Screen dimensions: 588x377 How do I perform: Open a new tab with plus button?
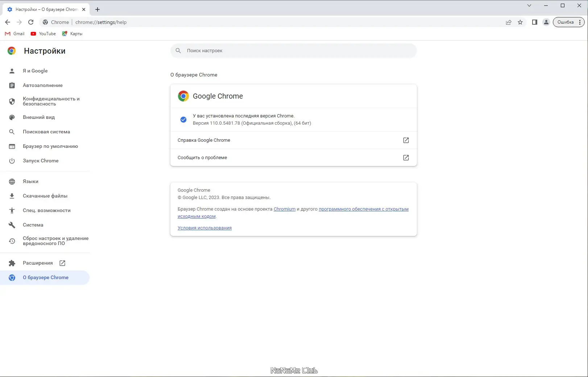98,9
